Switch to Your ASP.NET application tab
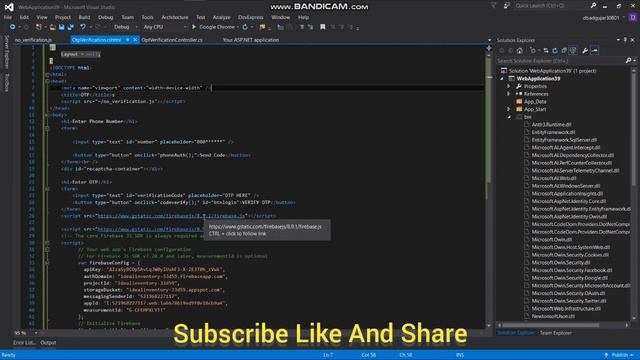Viewport: 640px width, 360px height. point(251,40)
